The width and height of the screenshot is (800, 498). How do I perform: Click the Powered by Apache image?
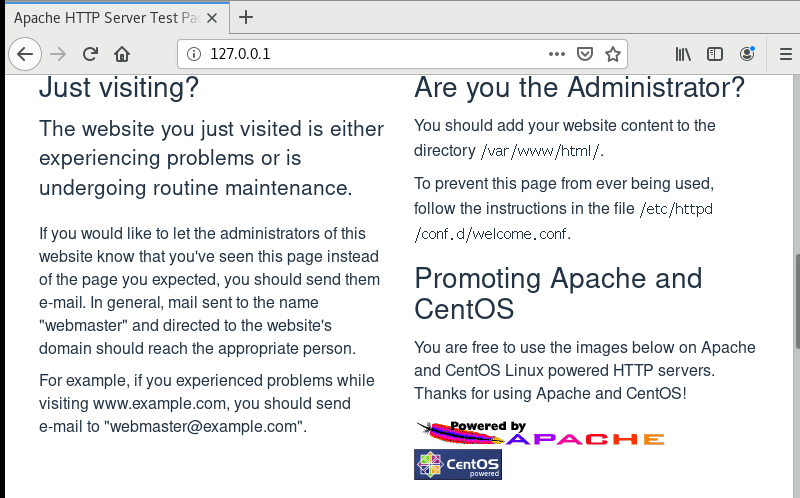(540, 433)
